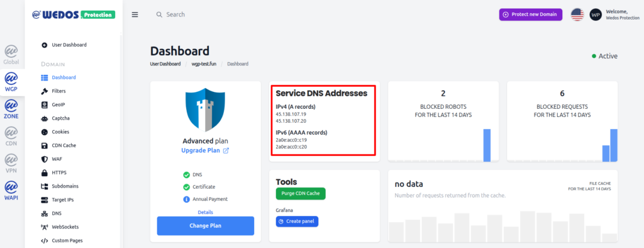644x248 pixels.
Task: Select Global in the service rail
Action: point(11,55)
